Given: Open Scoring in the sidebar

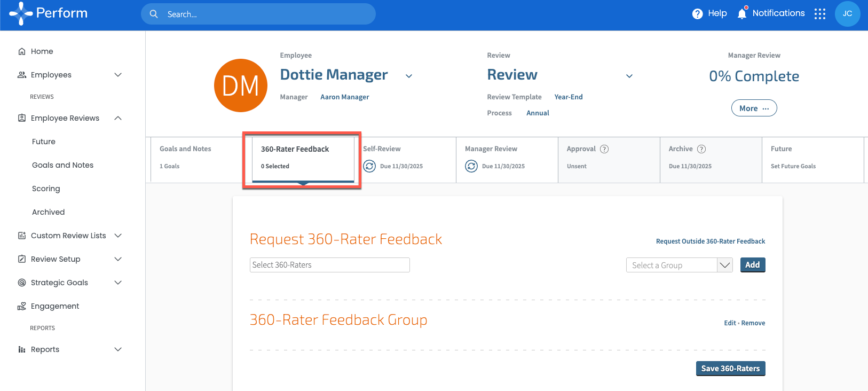Looking at the screenshot, I should pos(46,189).
